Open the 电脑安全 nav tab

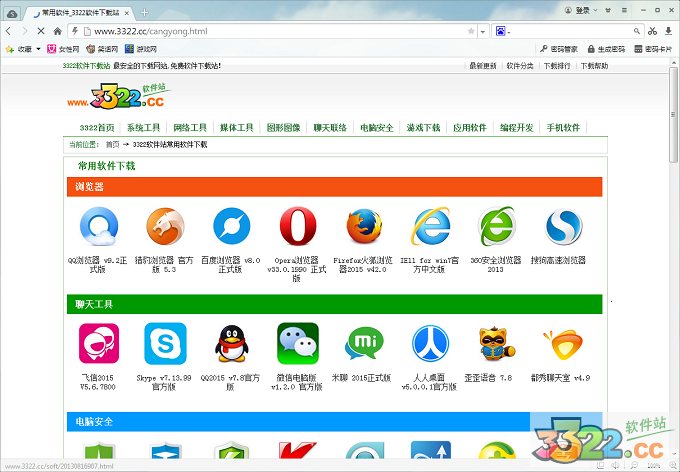[376, 128]
